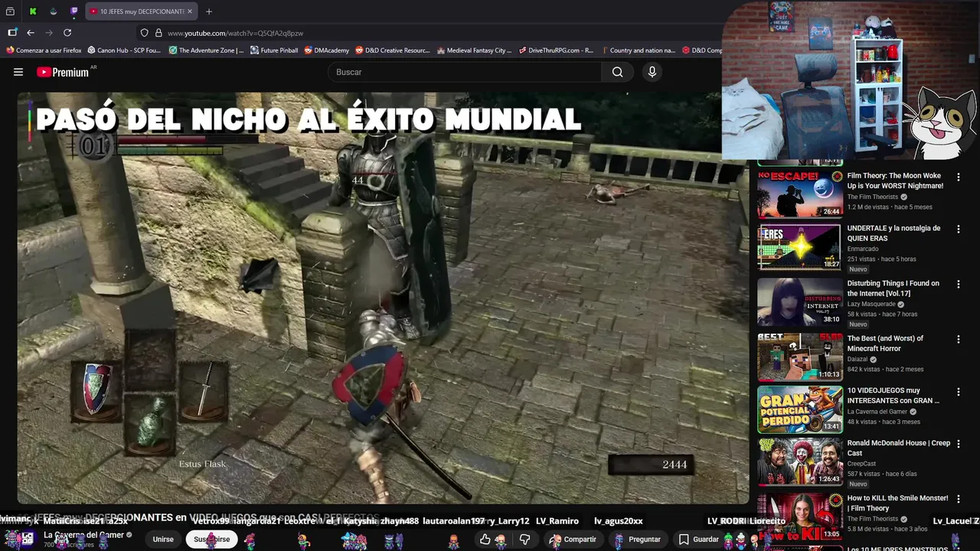
Task: Open 'Ronald McDonald House | Creep Cast' thumbnail
Action: point(799,461)
